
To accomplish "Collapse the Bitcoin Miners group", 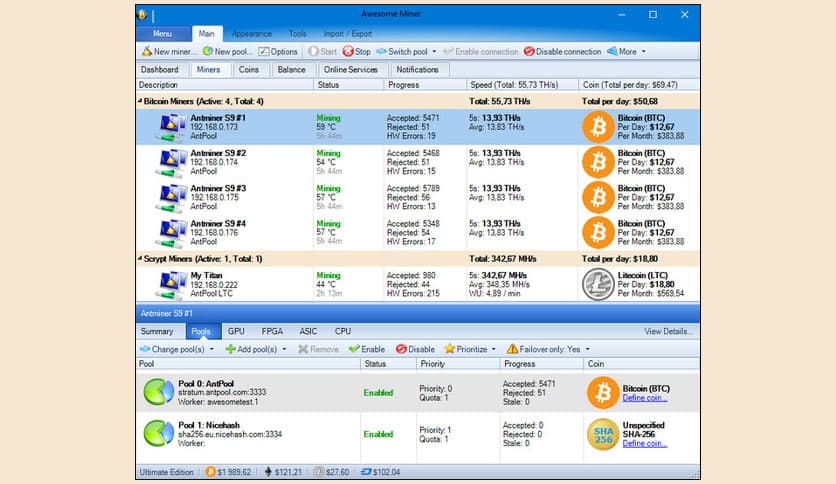I will pos(140,101).
